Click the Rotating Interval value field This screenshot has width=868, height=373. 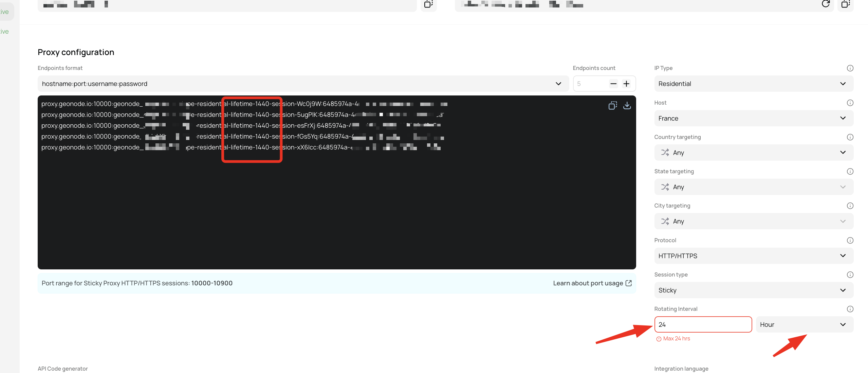click(703, 324)
